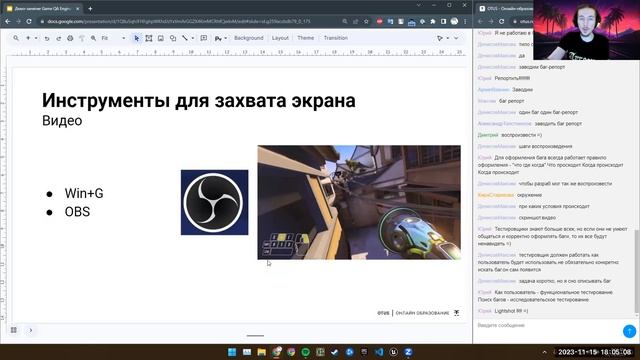Click the Transition button

click(336, 38)
